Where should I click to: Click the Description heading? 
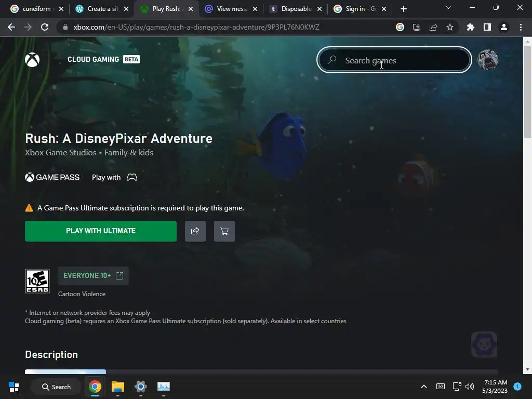coord(51,354)
